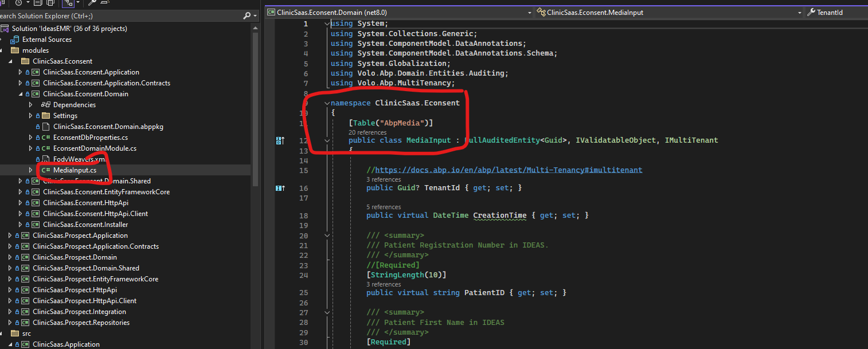868x349 pixels.
Task: Click the interface implementation icon beside line 16
Action: pyautogui.click(x=280, y=188)
